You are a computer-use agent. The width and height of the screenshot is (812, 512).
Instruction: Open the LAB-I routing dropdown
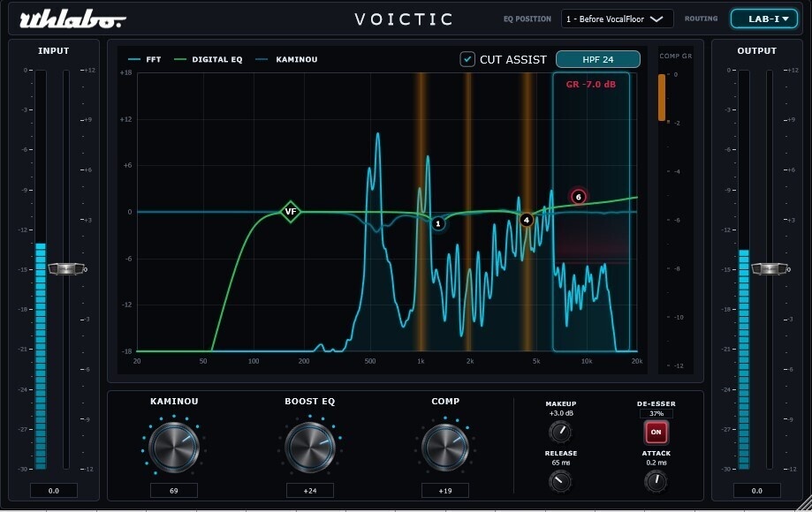pyautogui.click(x=763, y=19)
